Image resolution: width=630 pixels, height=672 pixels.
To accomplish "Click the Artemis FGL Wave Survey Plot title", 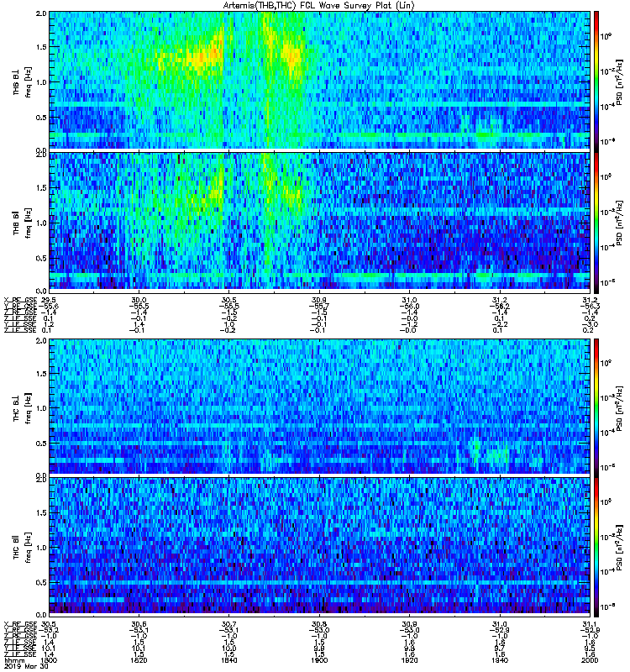I will pyautogui.click(x=319, y=6).
